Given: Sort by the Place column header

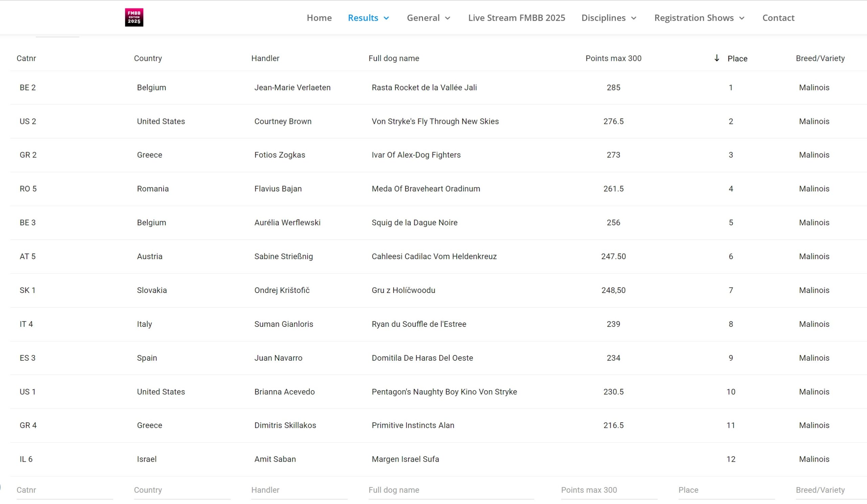Looking at the screenshot, I should coord(737,59).
